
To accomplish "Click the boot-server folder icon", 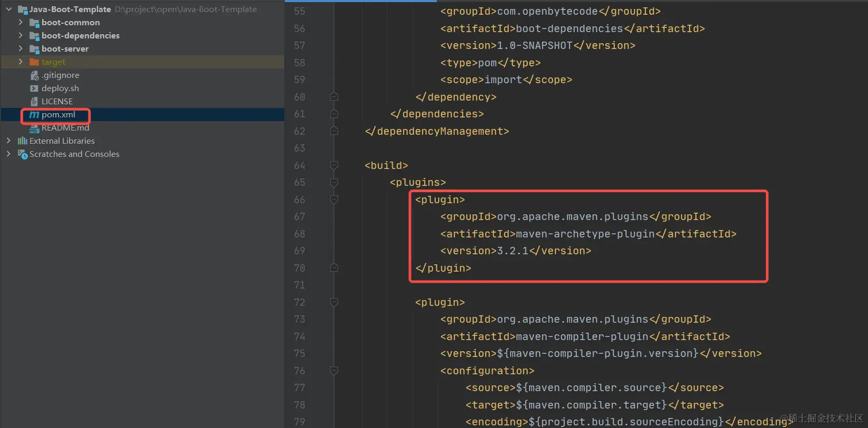I will point(34,49).
